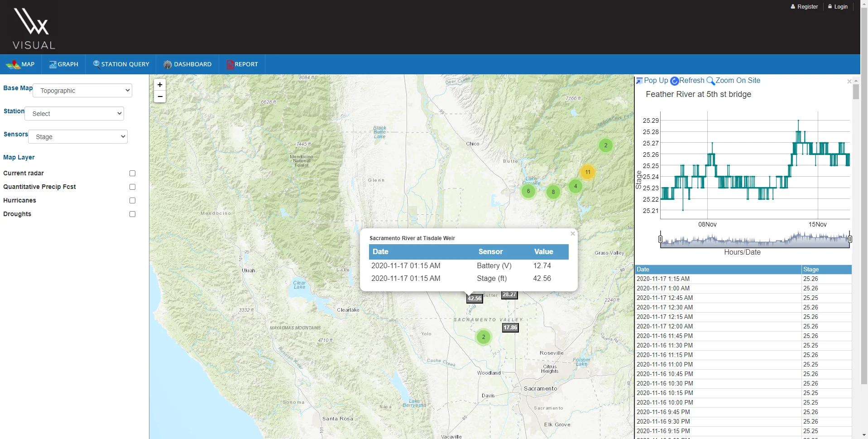Click the yellow cluster marker labeled 11
Screen dimensions: 868x439
[x=588, y=172]
